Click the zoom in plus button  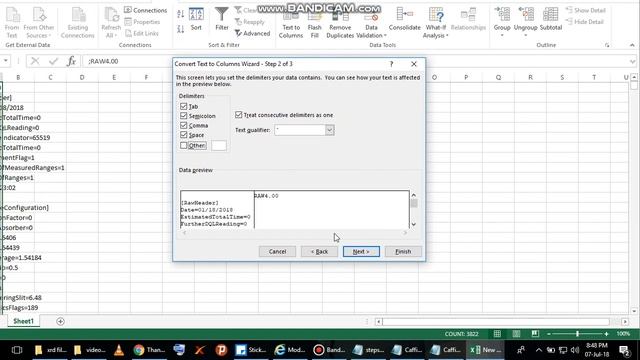click(607, 334)
